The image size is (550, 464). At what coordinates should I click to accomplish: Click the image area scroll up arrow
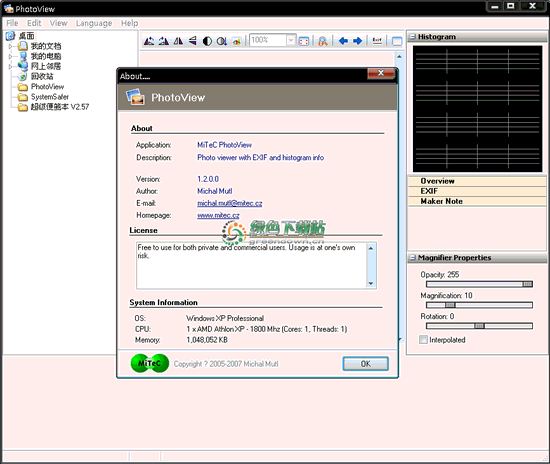click(x=399, y=56)
